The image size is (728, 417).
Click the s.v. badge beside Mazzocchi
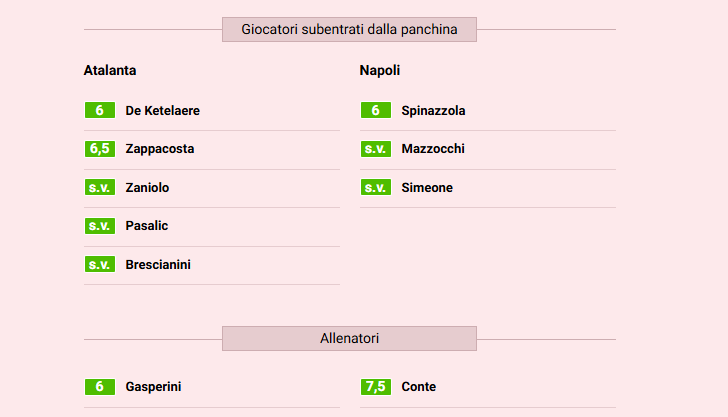[x=375, y=149]
